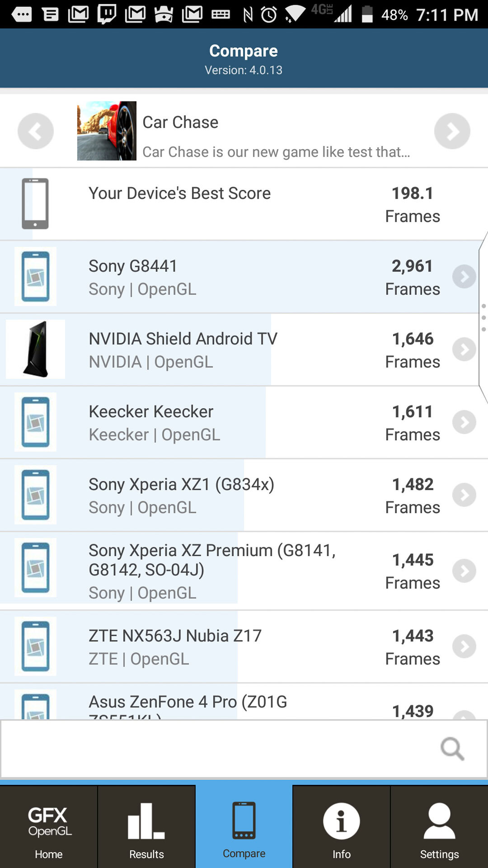
Task: Go to previous benchmark test arrow
Action: [36, 131]
